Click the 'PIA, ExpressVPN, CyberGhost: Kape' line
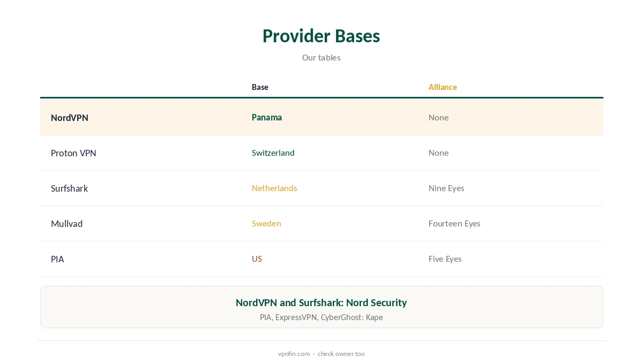This screenshot has width=643, height=364. (x=321, y=317)
